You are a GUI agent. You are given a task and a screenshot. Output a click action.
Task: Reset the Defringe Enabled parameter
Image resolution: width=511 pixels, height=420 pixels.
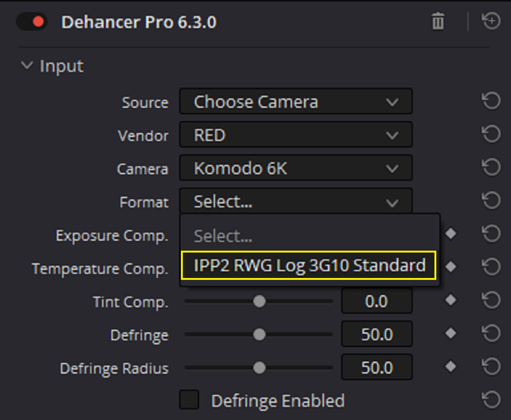[x=491, y=400]
